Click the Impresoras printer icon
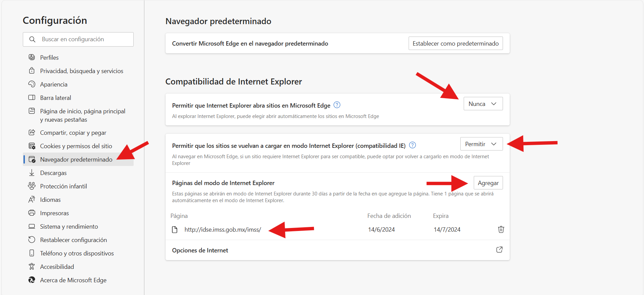Viewport: 644px width, 295px height. coord(32,213)
